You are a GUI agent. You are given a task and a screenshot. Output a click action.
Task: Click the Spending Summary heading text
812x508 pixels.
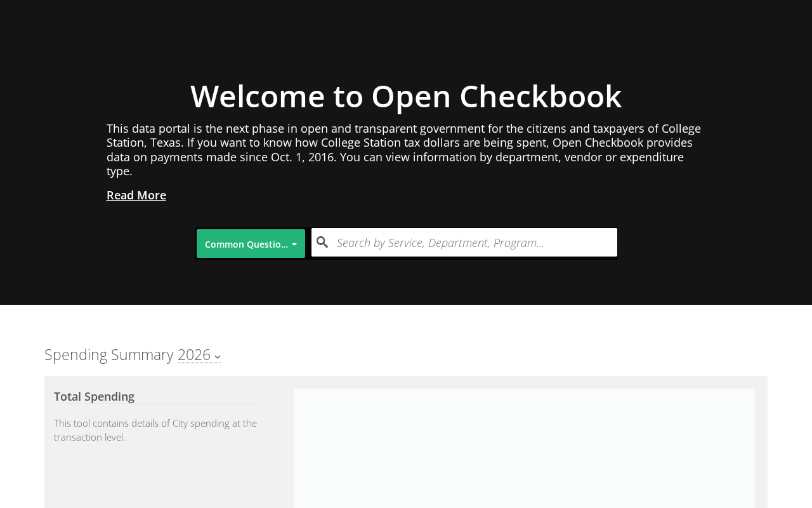tap(109, 354)
